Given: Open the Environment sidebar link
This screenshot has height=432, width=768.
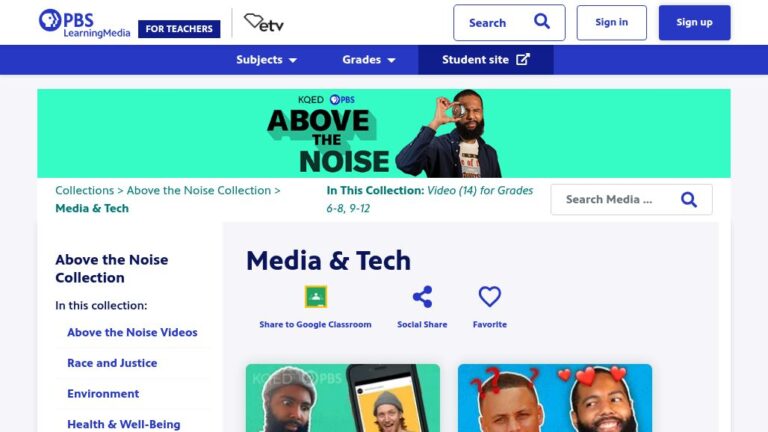Looking at the screenshot, I should [103, 394].
